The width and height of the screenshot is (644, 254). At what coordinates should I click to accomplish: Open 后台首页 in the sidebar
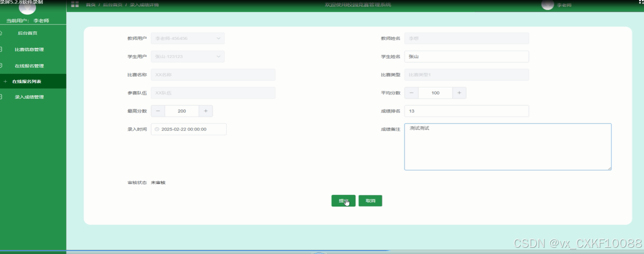click(27, 33)
